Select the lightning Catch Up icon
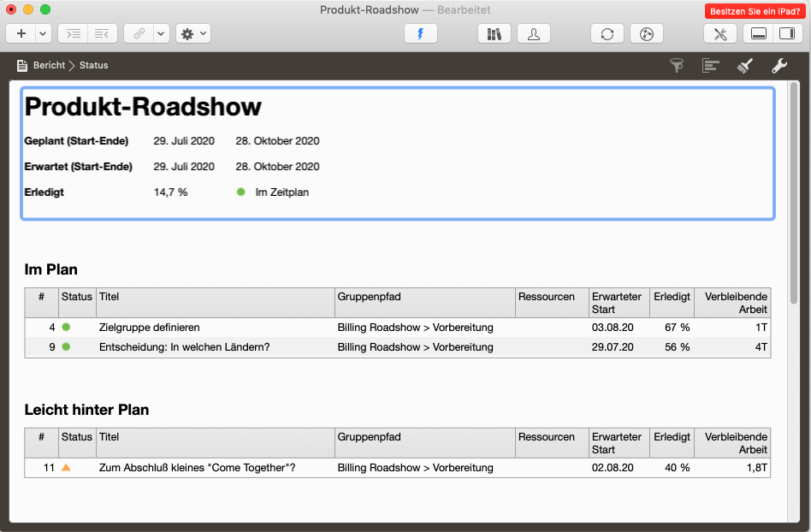The width and height of the screenshot is (811, 532). (421, 33)
